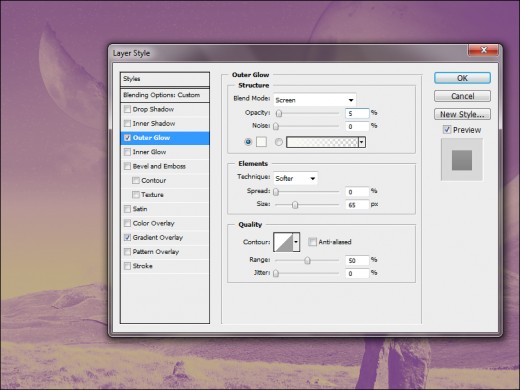
Task: Enable the Texture sub-effect checkbox
Action: click(136, 195)
